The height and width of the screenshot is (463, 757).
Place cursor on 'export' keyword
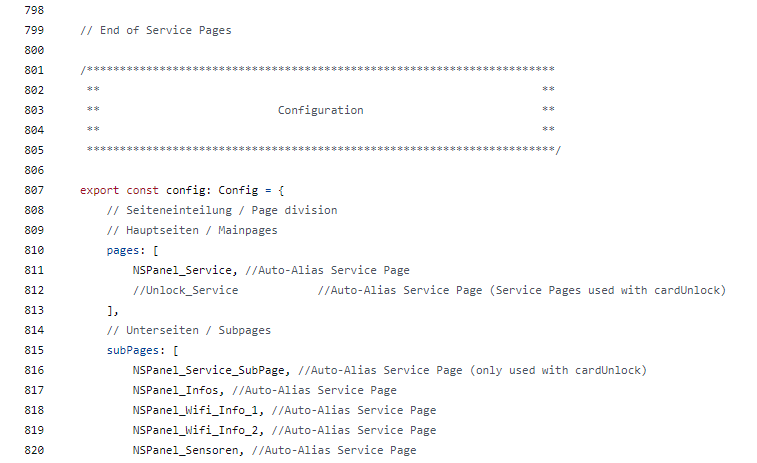pos(99,191)
